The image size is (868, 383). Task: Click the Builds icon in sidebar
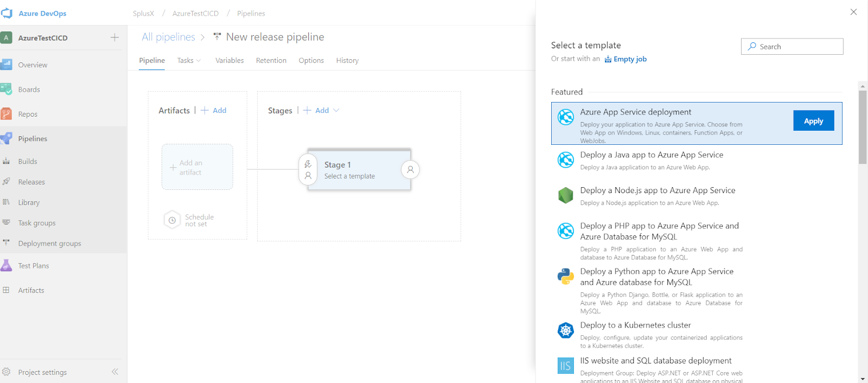[x=7, y=161]
